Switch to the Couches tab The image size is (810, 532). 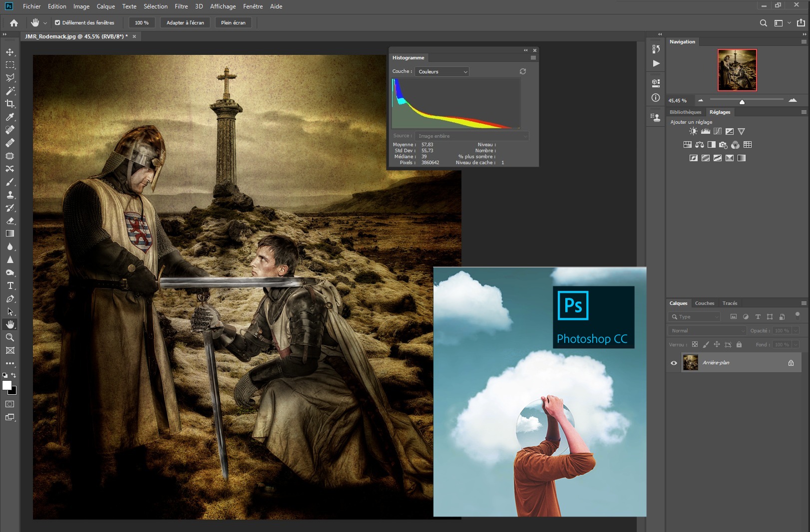point(704,303)
